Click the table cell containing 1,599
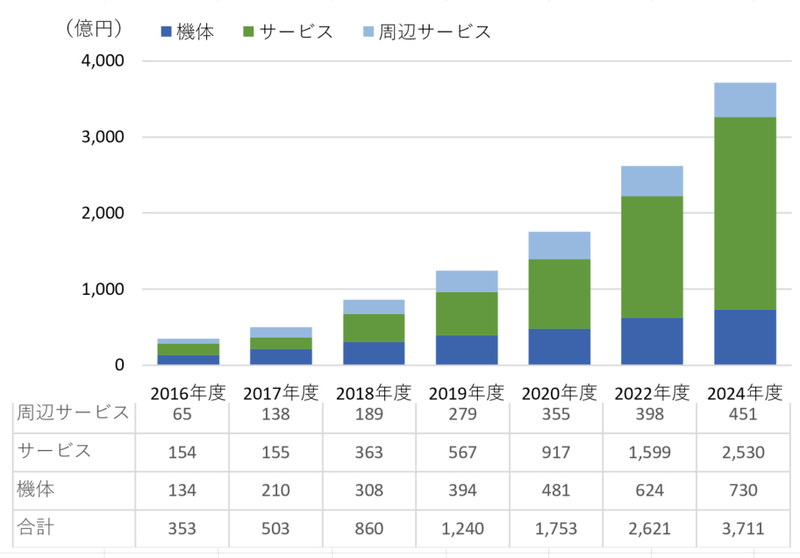The image size is (800, 558). click(651, 451)
